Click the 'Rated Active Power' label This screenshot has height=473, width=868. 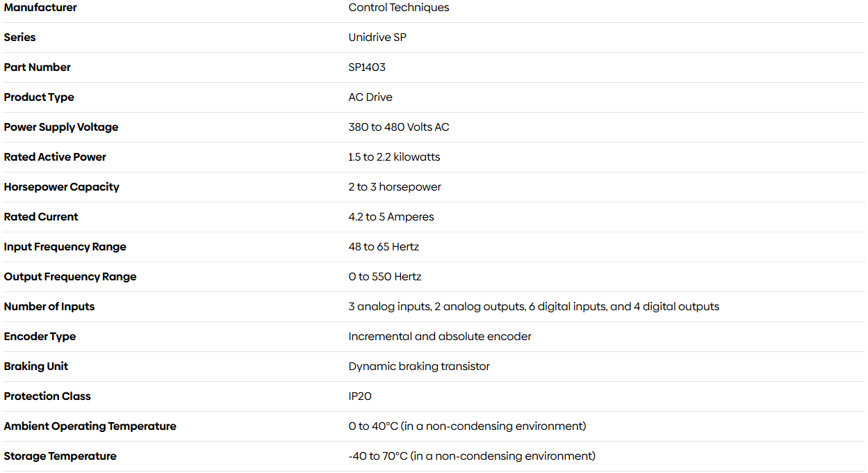point(55,157)
